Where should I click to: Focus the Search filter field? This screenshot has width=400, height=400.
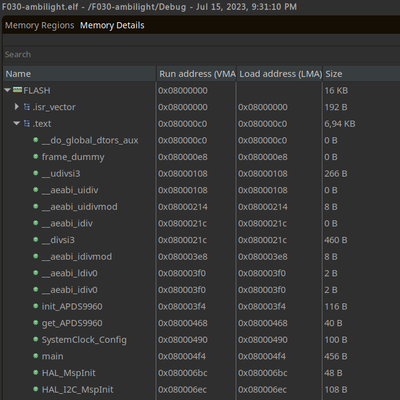click(201, 54)
